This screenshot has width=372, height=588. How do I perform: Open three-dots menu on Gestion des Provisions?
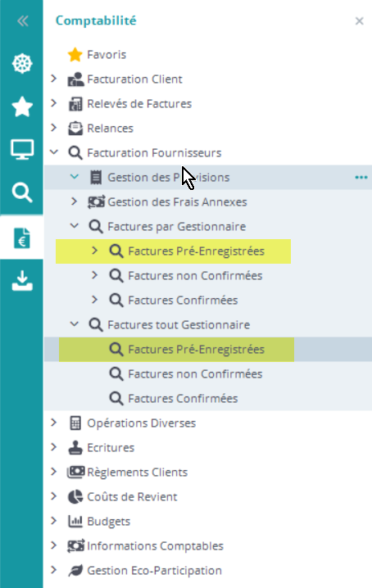361,178
